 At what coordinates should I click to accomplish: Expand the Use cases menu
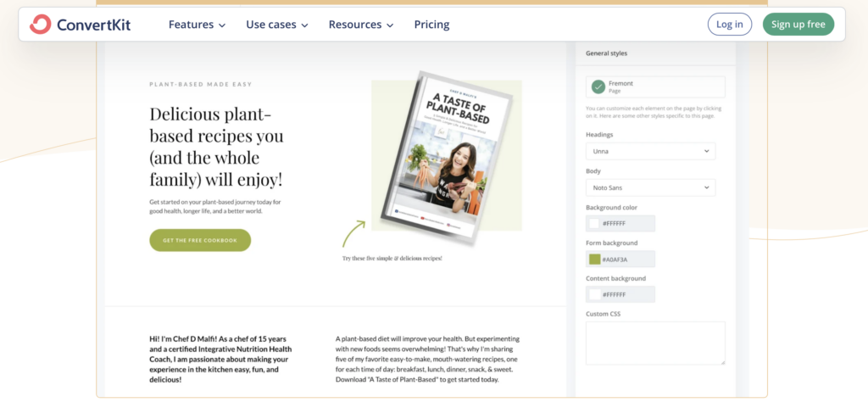click(x=276, y=25)
